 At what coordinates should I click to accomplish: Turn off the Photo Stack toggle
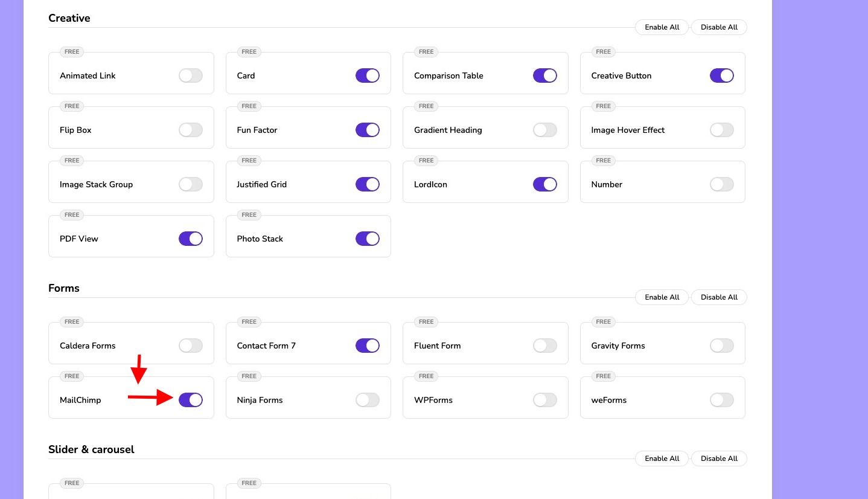[x=368, y=239]
